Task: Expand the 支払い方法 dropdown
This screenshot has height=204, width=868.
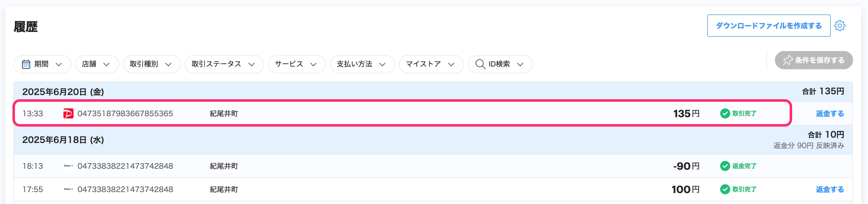Action: pos(362,64)
